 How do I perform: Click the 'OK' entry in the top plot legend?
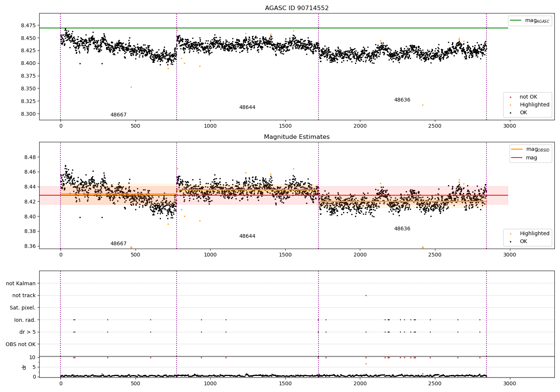[x=523, y=113]
